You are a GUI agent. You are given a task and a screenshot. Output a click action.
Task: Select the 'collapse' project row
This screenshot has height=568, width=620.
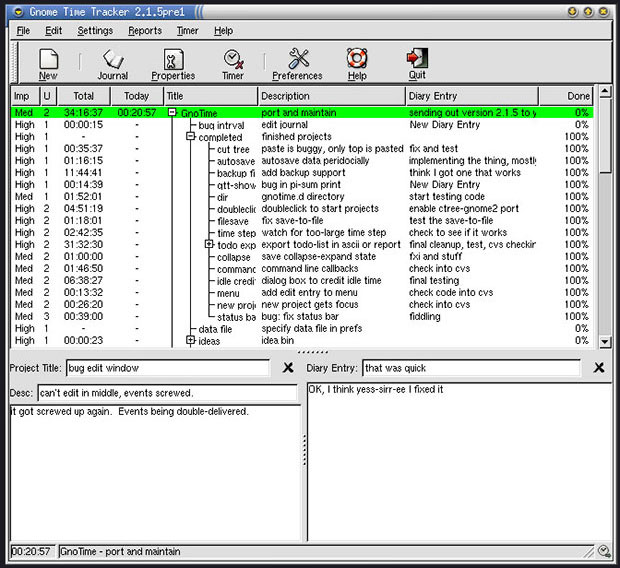[302, 257]
